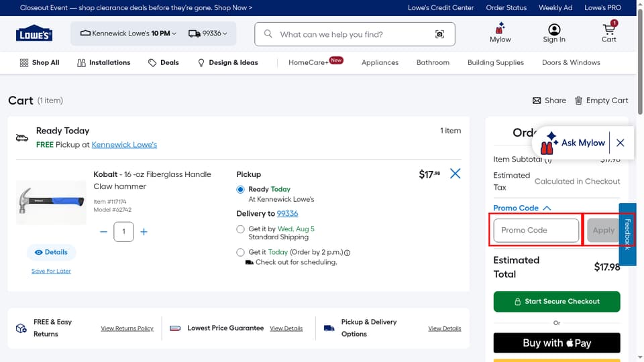
Task: View Pickup & Delivery Options details
Action: 444,328
